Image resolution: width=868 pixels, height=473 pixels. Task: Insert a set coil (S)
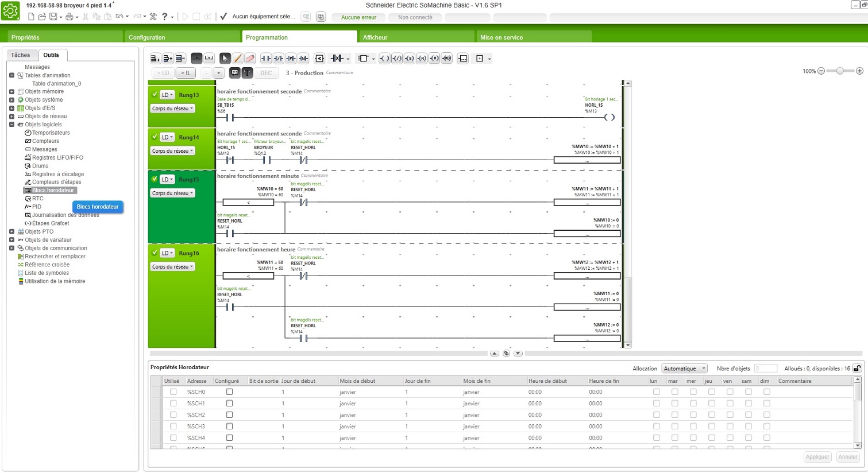(409, 59)
